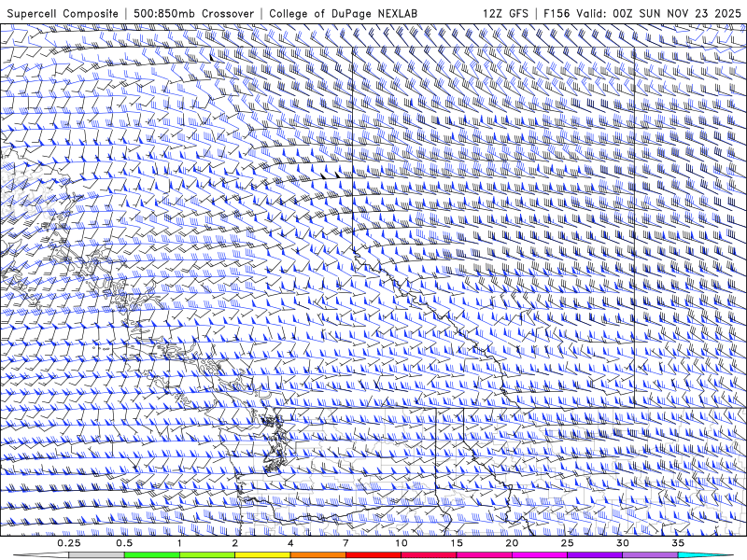Click the gray 0.25–0.5 colorbar segment
Image resolution: width=747 pixels, height=560 pixels.
click(96, 555)
